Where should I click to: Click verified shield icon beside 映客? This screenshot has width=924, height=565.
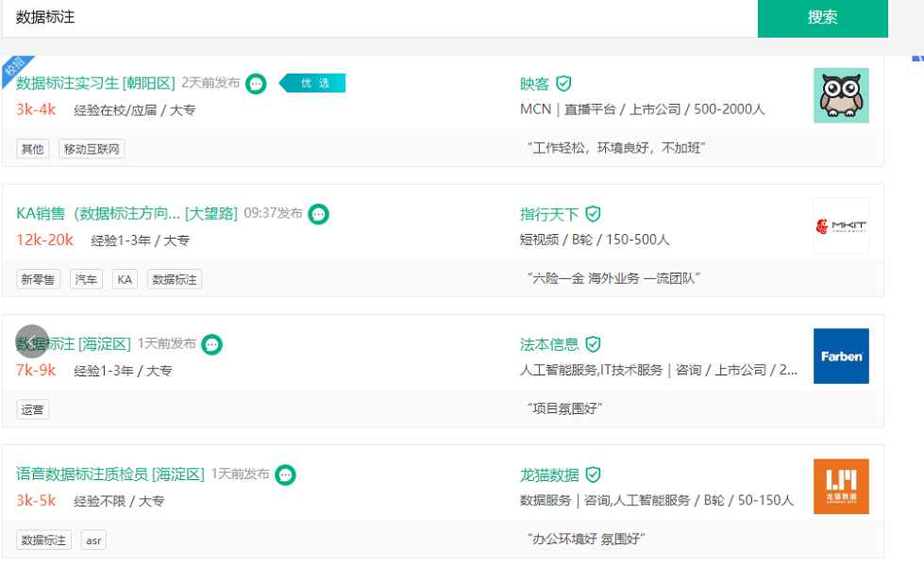[563, 84]
